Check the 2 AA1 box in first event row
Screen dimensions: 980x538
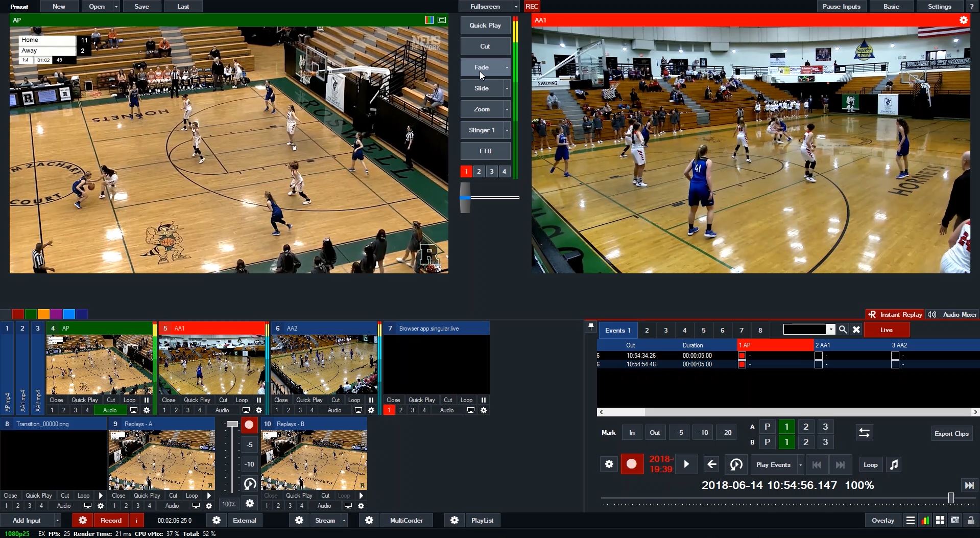818,356
